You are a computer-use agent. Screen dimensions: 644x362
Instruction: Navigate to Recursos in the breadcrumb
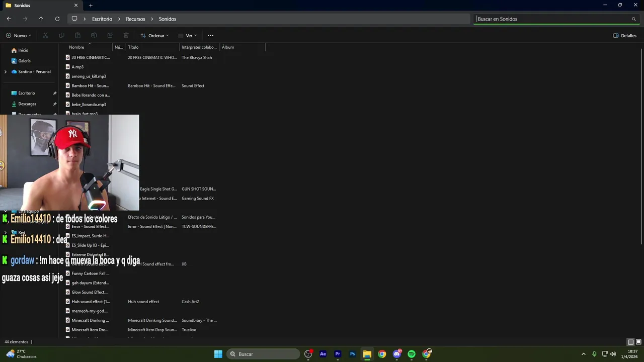(x=135, y=19)
